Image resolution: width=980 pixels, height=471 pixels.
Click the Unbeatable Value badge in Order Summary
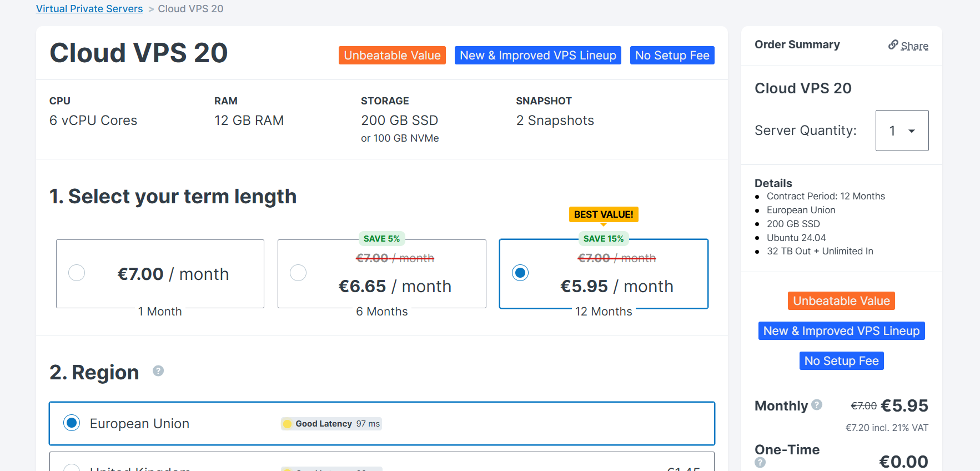tap(841, 301)
